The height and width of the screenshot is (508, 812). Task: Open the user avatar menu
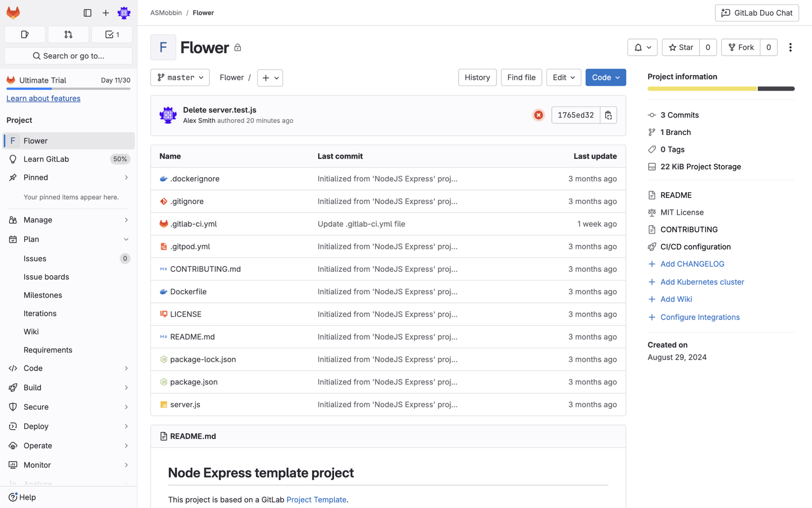124,13
